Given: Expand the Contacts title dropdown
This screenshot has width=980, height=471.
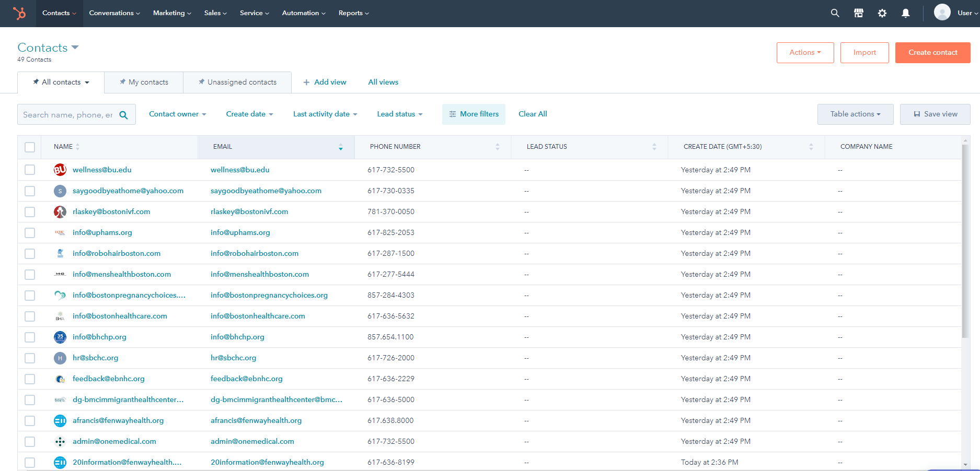Looking at the screenshot, I should coord(75,48).
